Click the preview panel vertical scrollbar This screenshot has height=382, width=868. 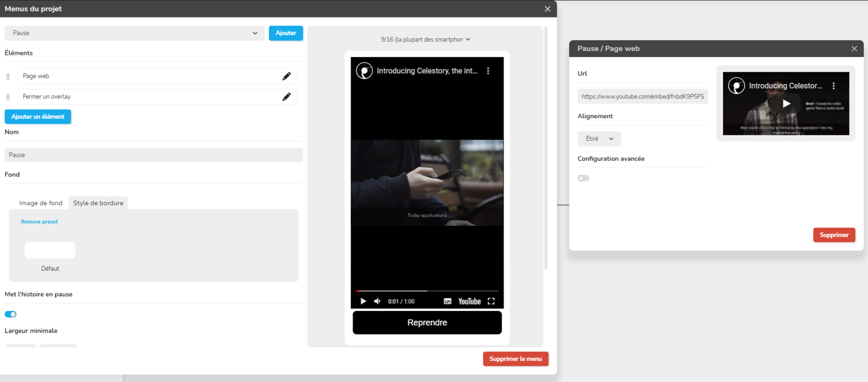546,148
